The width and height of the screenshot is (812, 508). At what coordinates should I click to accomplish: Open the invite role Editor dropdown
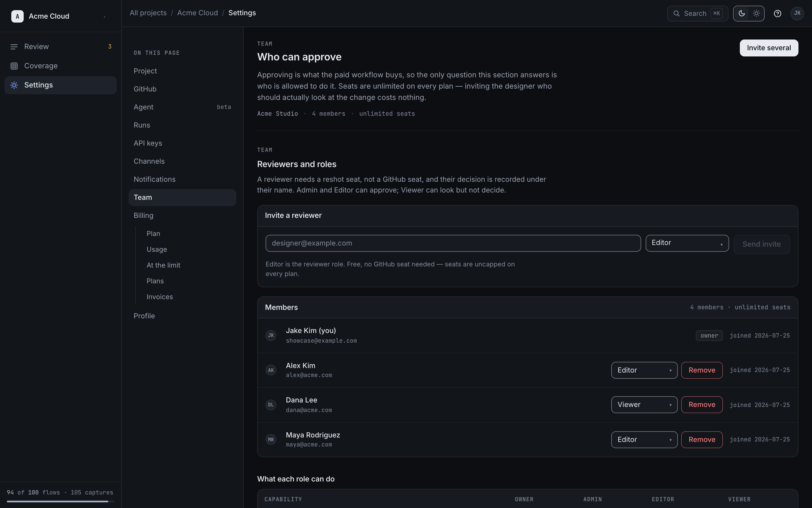[x=687, y=243]
